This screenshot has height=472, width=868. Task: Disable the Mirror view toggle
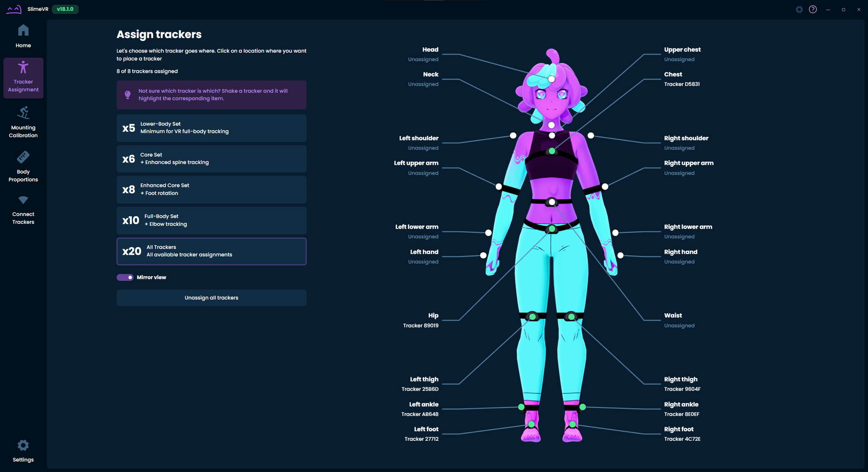[125, 277]
